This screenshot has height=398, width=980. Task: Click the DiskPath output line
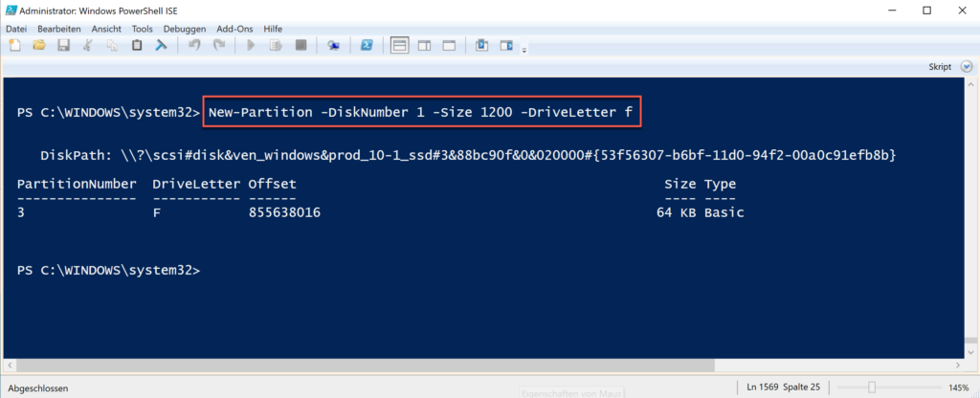[468, 155]
